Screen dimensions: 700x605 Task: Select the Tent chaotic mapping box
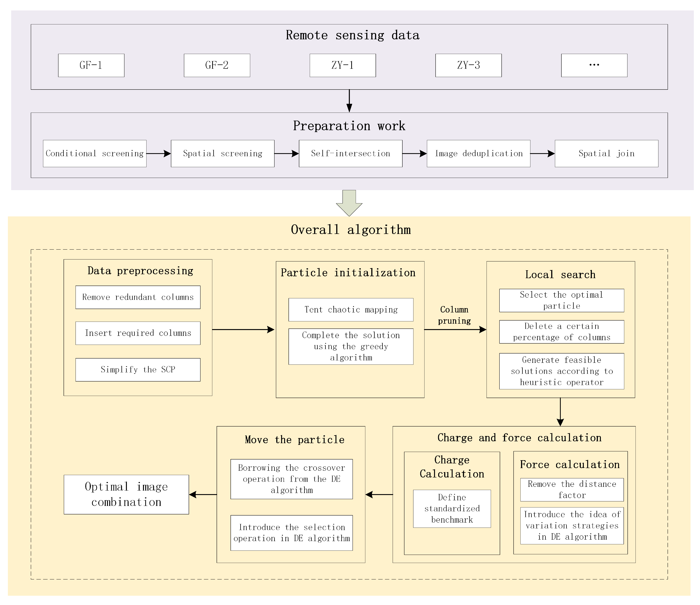point(351,310)
